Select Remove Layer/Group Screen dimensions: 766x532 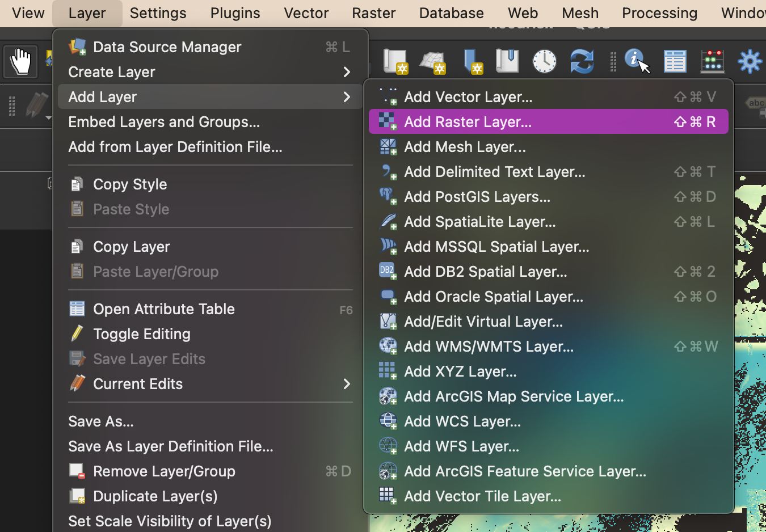tap(210, 471)
